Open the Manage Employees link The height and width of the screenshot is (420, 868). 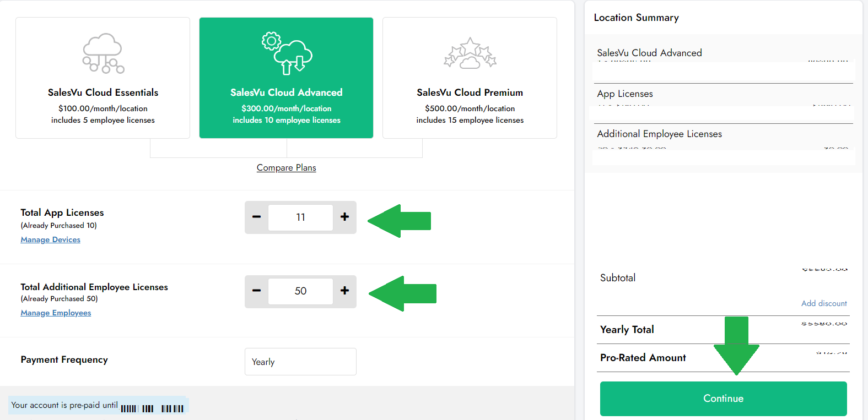click(x=56, y=313)
